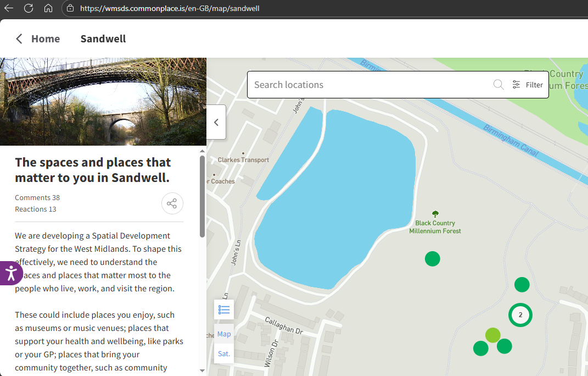Switch to Map view
The width and height of the screenshot is (588, 376).
point(224,334)
